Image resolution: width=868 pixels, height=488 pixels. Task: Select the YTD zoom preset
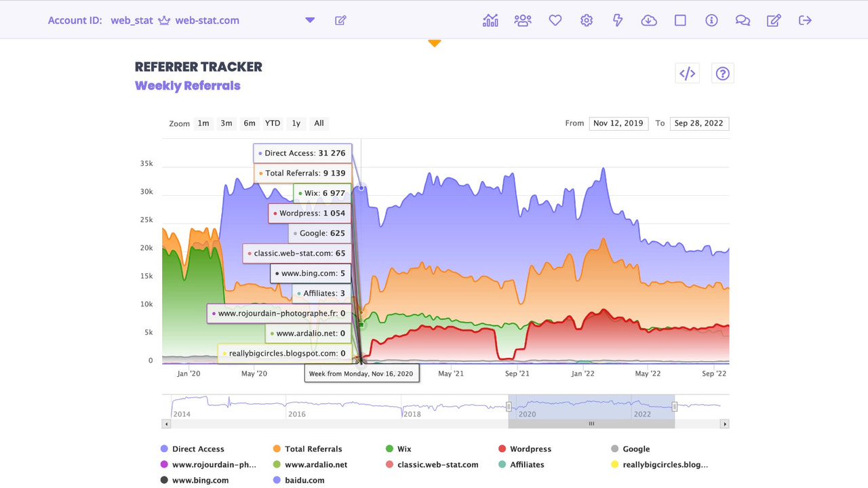click(x=272, y=123)
